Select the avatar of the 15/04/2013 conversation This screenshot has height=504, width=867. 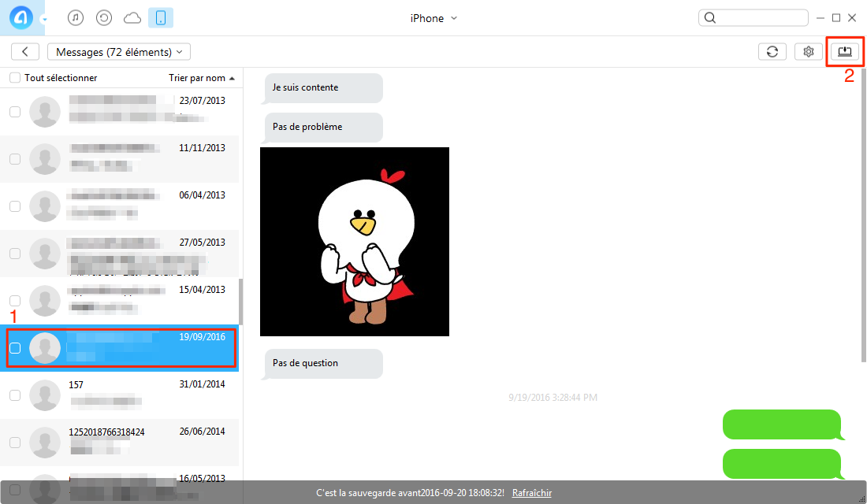coord(45,301)
